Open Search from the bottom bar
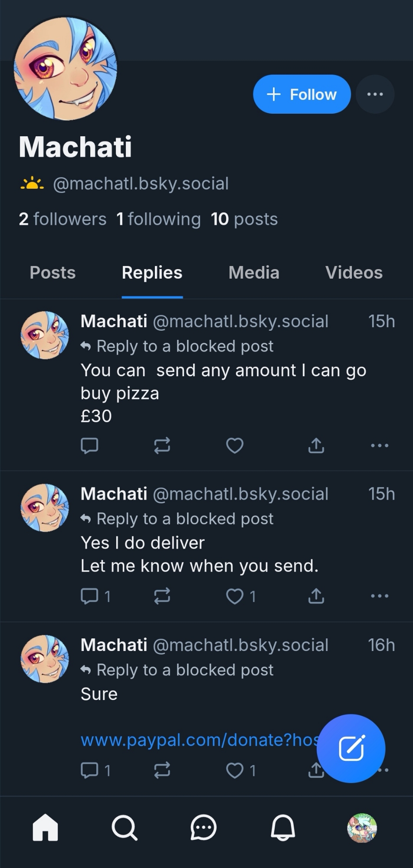The height and width of the screenshot is (868, 413). (125, 827)
